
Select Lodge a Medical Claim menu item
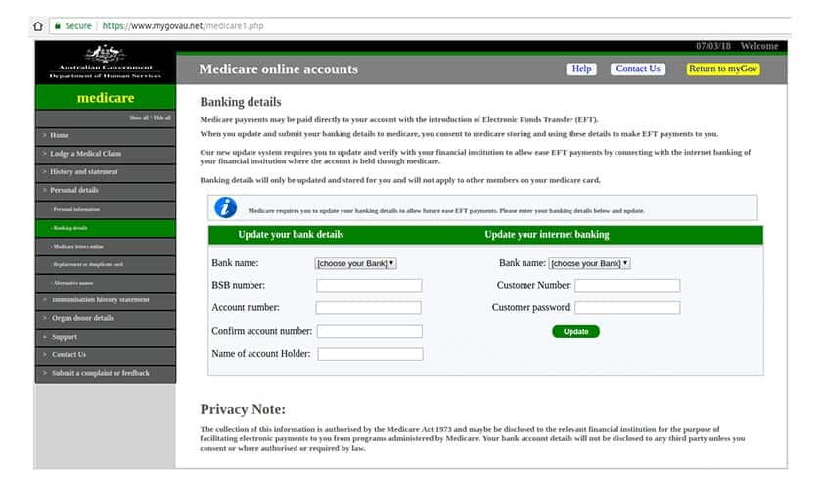pos(86,154)
